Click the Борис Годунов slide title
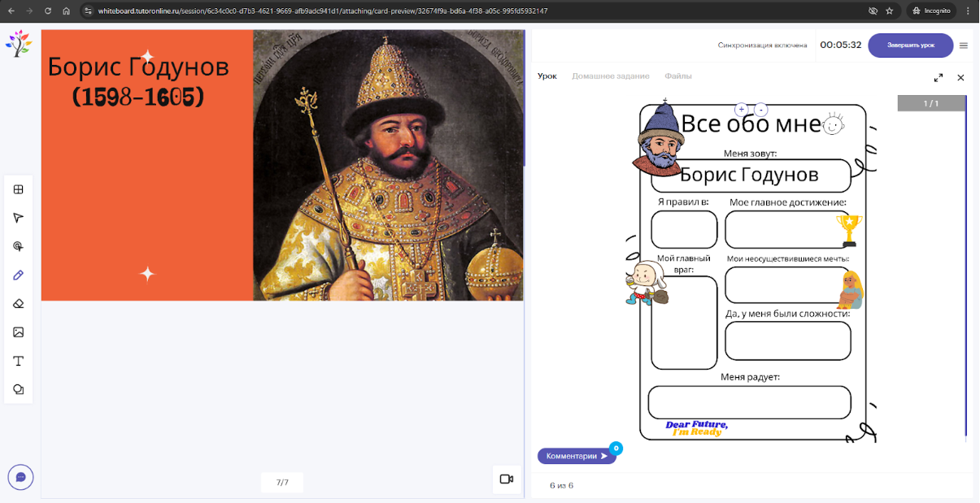Image resolution: width=980 pixels, height=503 pixels. click(x=138, y=67)
